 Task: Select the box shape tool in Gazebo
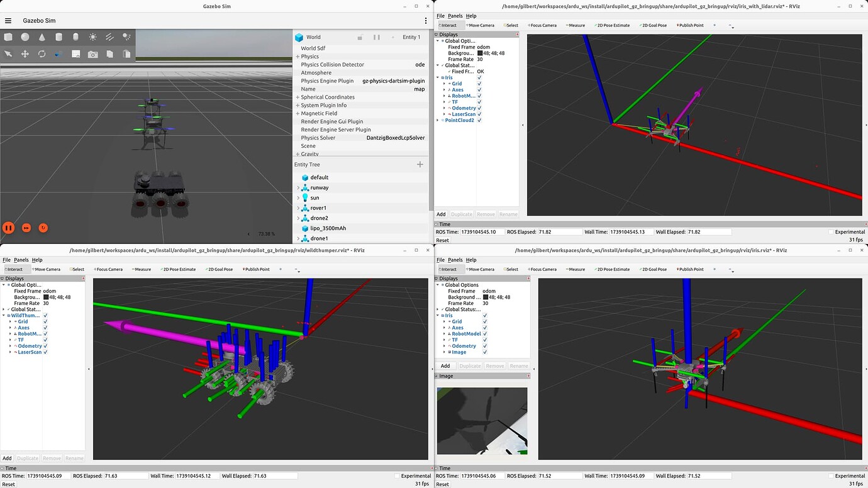click(x=8, y=36)
